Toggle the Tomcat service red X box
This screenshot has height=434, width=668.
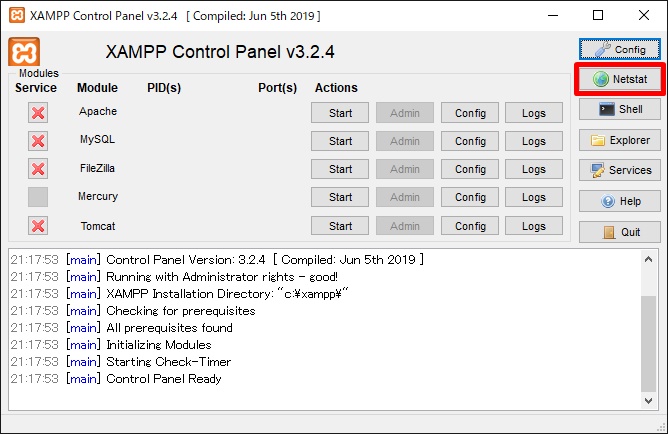(x=38, y=226)
